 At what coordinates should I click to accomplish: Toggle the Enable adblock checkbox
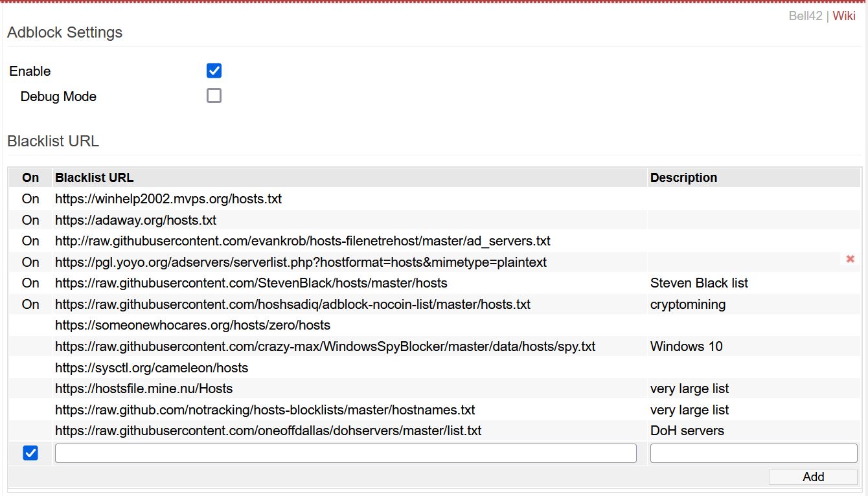(x=214, y=71)
